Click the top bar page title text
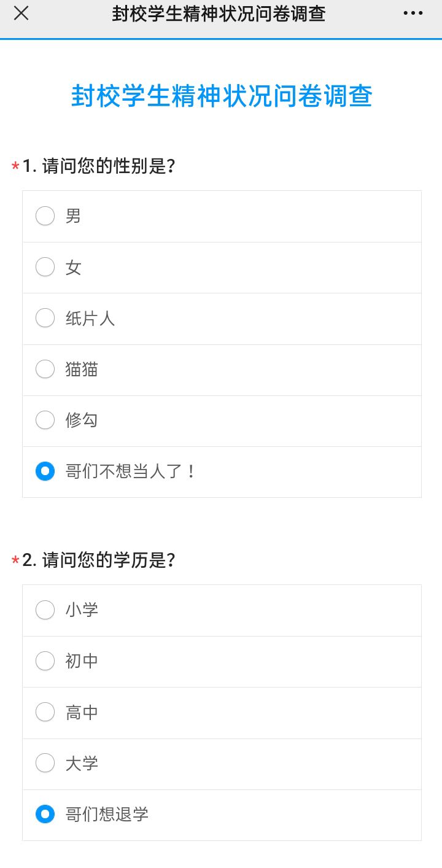The image size is (442, 868). 219,14
